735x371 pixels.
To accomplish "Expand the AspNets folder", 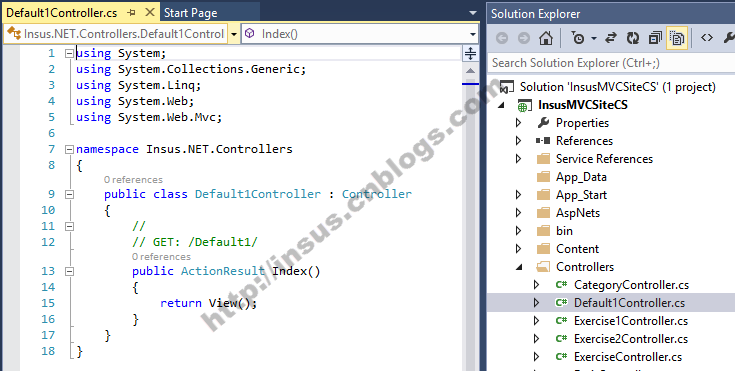I will coord(518,213).
